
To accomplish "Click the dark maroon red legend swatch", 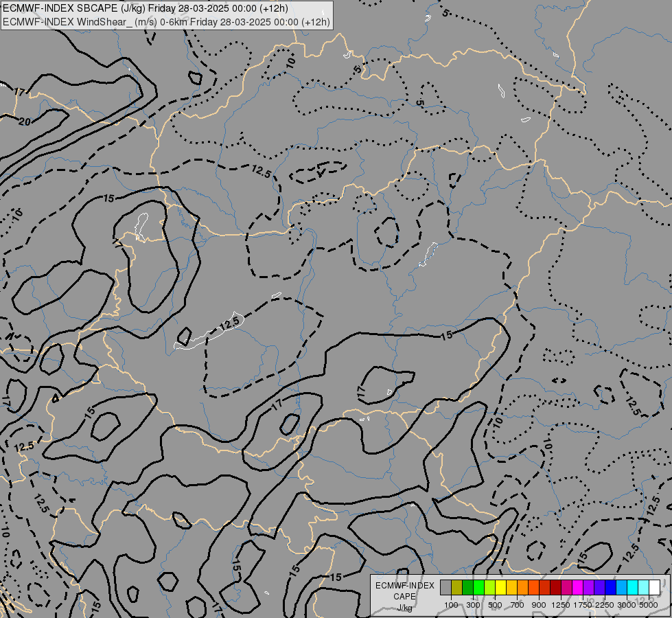I will [x=555, y=587].
